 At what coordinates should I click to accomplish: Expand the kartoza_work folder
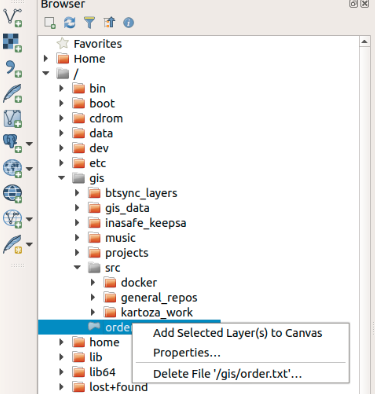point(93,312)
